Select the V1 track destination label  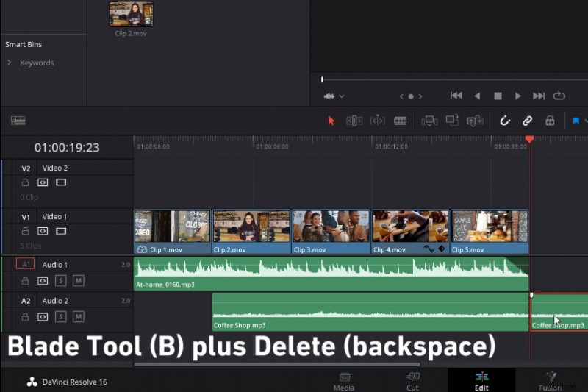coord(26,217)
